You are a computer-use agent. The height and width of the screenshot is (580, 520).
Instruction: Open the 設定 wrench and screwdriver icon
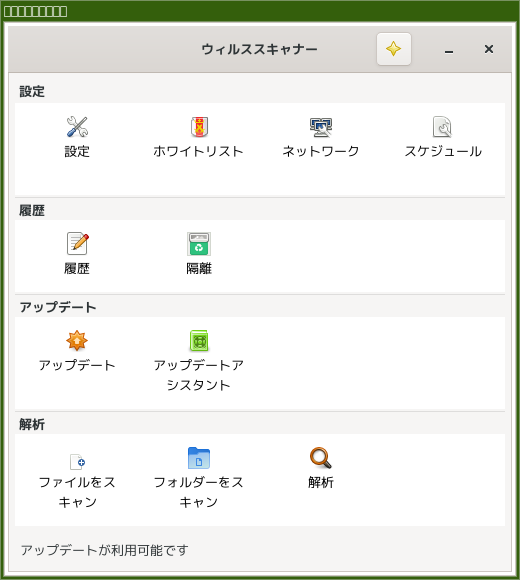pos(77,127)
